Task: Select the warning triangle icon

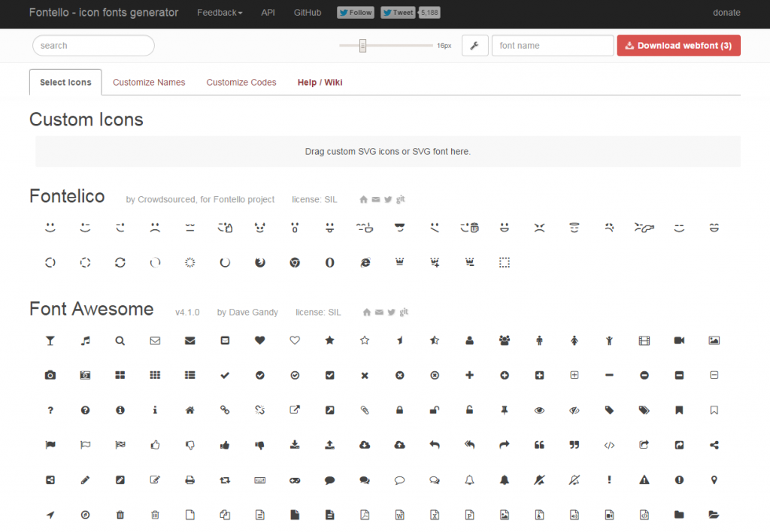Action: coord(644,480)
